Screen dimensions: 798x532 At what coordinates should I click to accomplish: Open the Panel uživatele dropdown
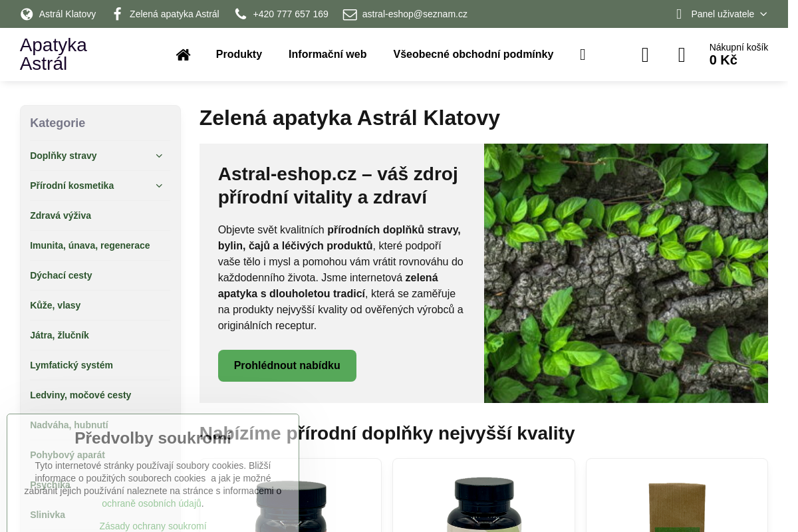tap(723, 14)
